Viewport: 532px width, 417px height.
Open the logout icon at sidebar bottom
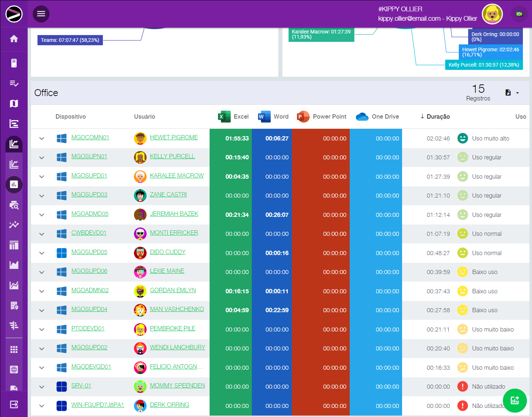(x=14, y=404)
